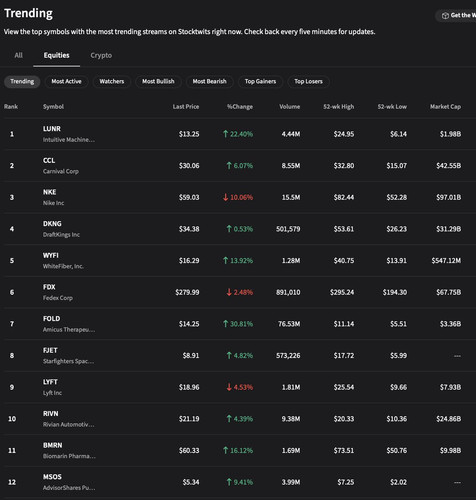Sort by the Volume column header

pos(290,107)
